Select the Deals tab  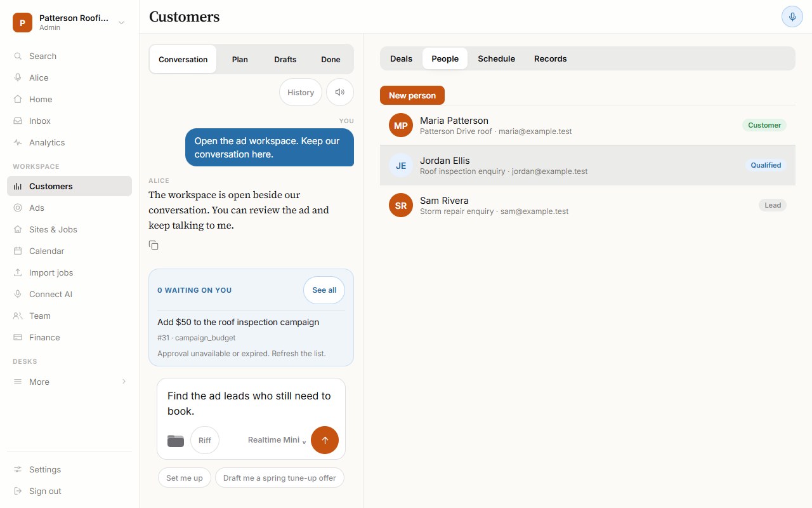point(401,58)
